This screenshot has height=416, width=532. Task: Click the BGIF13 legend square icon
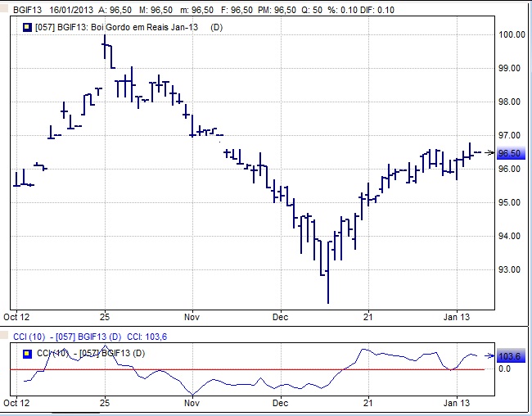click(26, 28)
